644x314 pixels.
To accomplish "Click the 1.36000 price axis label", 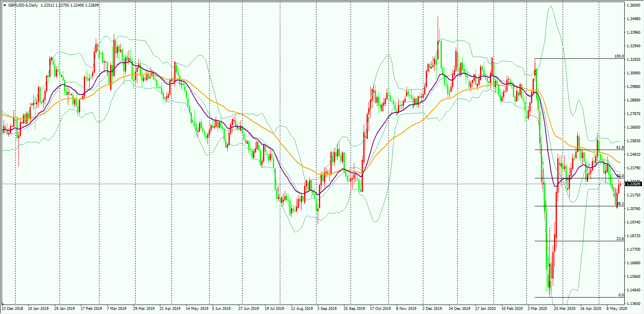I will [633, 5].
